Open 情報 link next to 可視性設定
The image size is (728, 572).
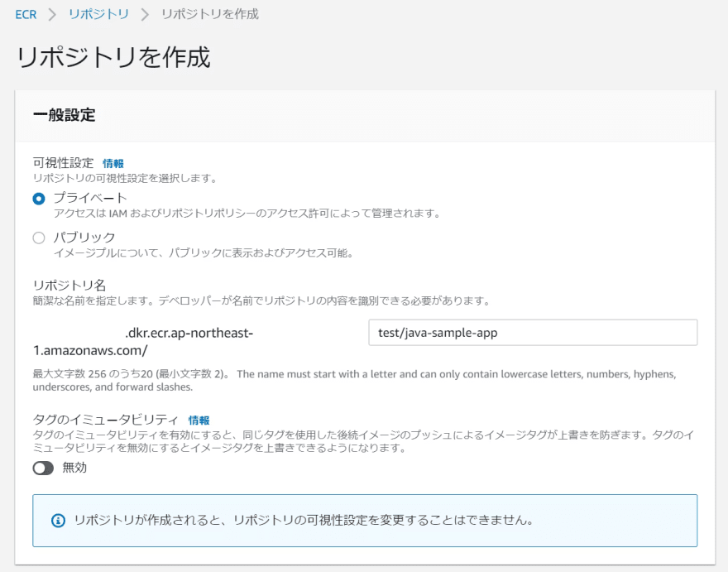[113, 164]
